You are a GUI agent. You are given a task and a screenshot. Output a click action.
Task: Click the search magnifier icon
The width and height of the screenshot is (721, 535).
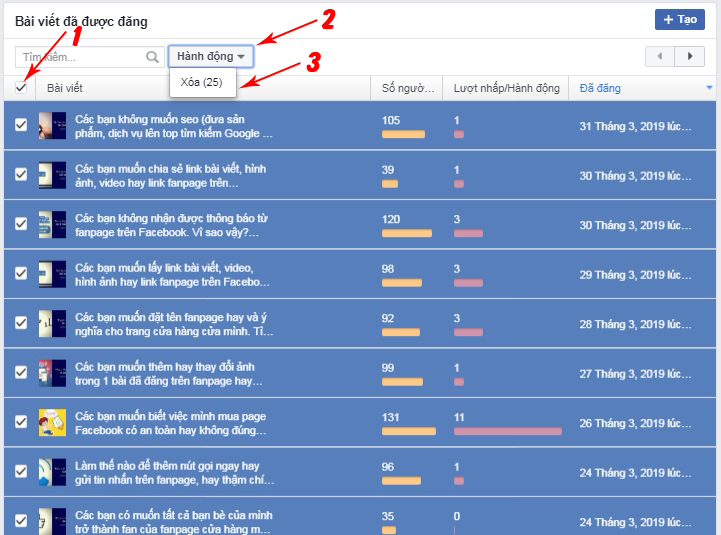tap(152, 57)
